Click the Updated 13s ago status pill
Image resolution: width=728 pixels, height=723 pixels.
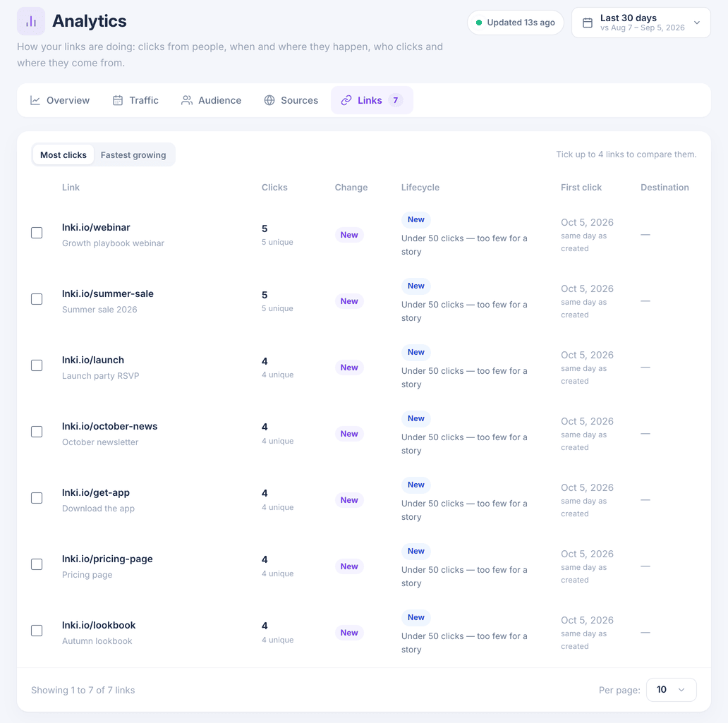tap(516, 23)
